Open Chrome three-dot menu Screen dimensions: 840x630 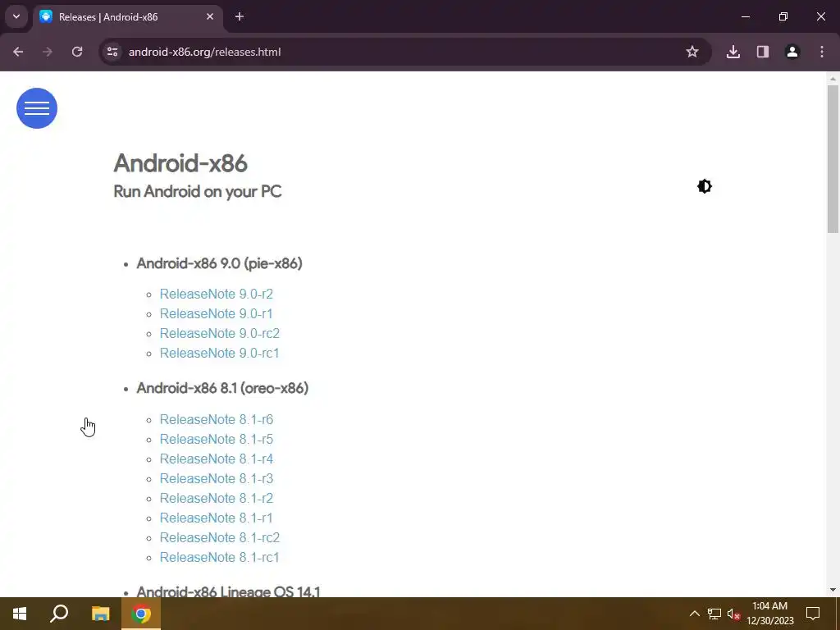(x=822, y=52)
